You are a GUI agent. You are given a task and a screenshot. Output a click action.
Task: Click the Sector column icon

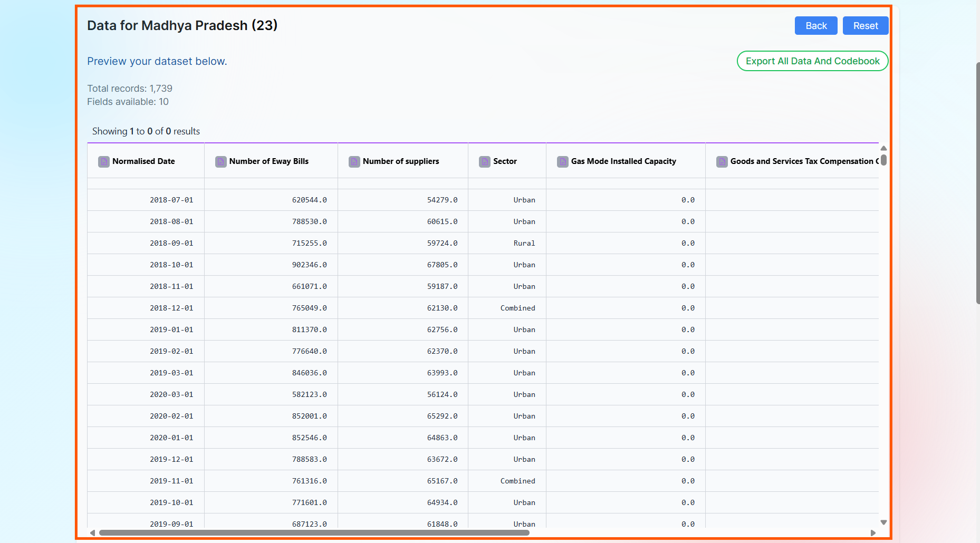[484, 161]
